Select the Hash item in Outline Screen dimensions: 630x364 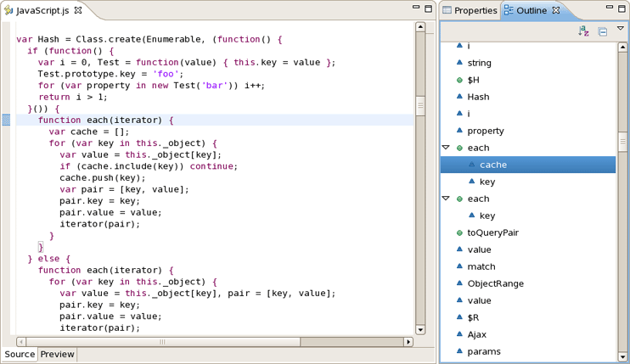click(478, 97)
